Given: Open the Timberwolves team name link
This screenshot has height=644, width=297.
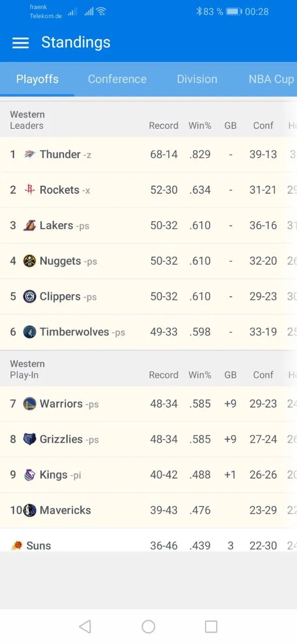Looking at the screenshot, I should 74,332.
